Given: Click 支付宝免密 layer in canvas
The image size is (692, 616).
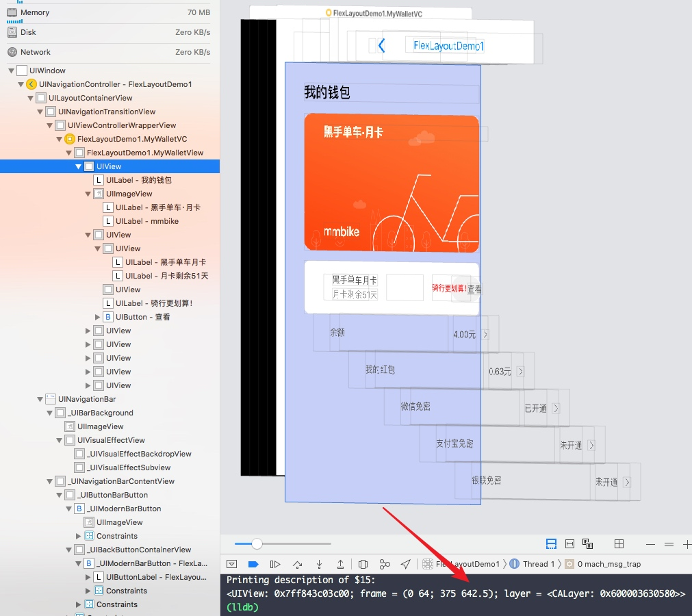Looking at the screenshot, I should pyautogui.click(x=512, y=444).
